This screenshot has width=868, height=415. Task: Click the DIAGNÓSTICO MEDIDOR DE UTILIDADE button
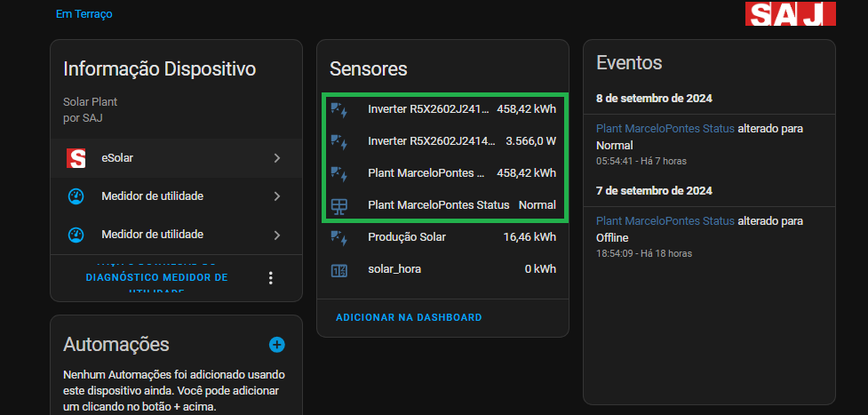coord(156,278)
